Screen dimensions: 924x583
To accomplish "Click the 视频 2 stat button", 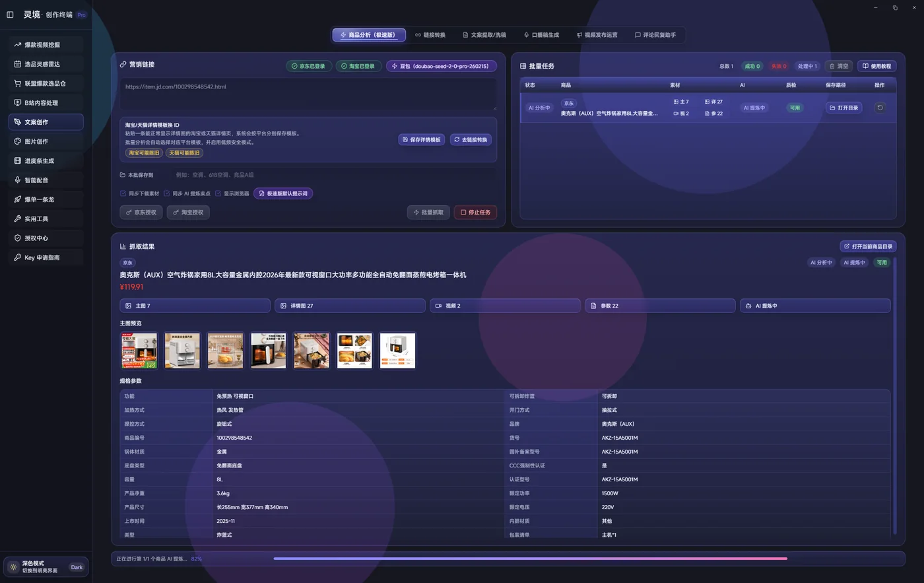I will pyautogui.click(x=505, y=306).
